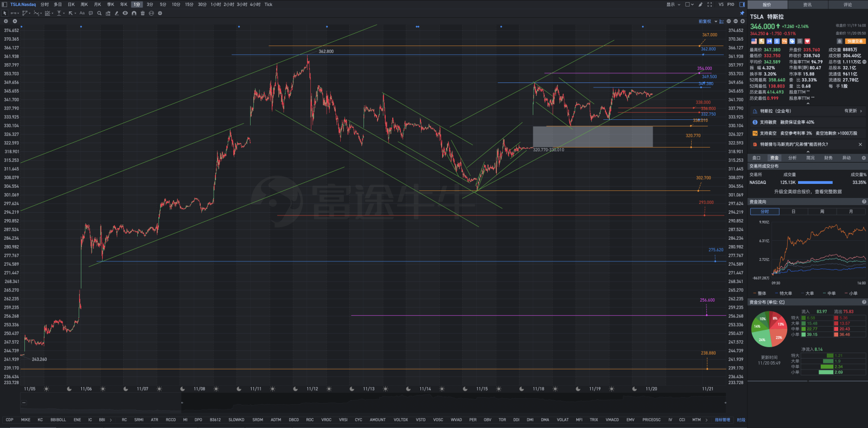Expand the wave pattern tools dropdown
This screenshot has height=428, width=868.
[42, 13]
